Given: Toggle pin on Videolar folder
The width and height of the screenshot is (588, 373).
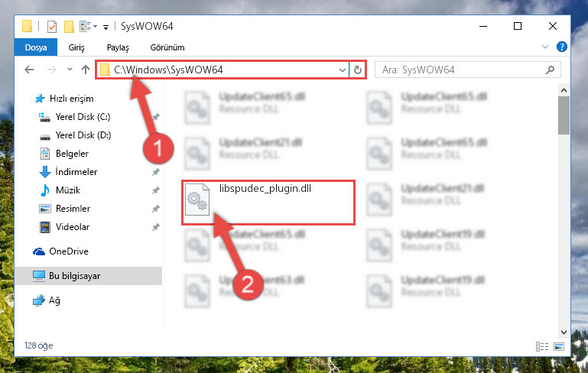Looking at the screenshot, I should [155, 227].
